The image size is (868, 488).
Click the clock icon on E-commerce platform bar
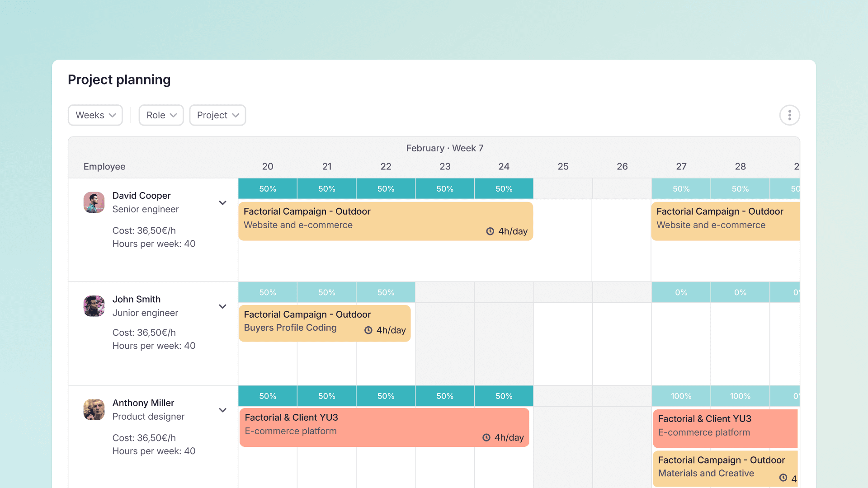point(486,437)
